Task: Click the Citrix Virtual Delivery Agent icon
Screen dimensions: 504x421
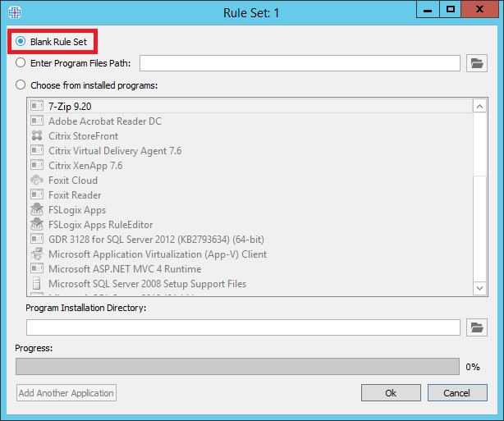Action: point(37,150)
